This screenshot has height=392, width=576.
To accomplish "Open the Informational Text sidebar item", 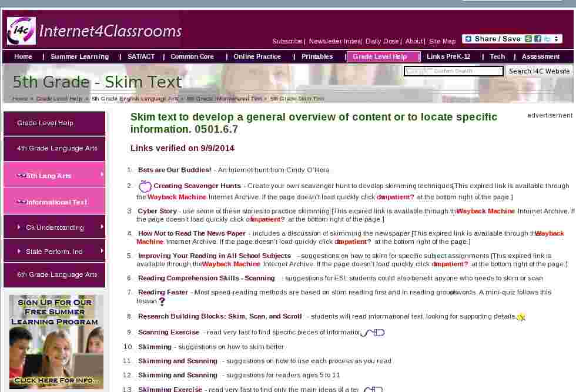I will [x=54, y=202].
